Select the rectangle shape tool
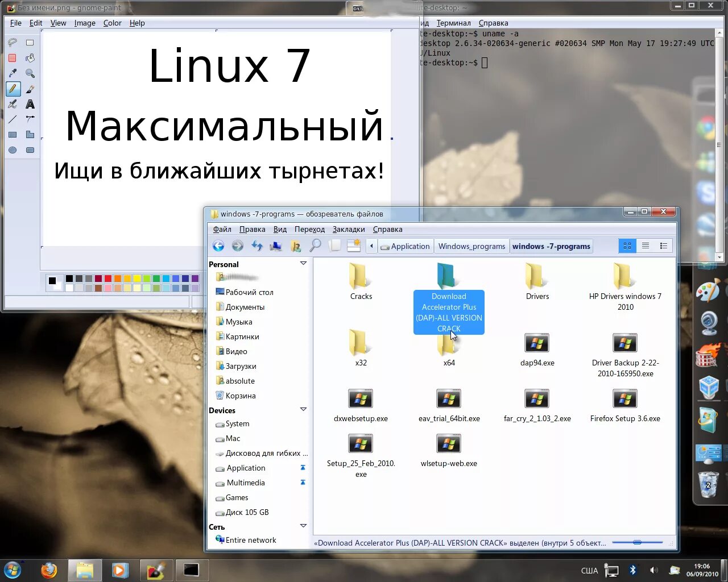728x582 pixels. (13, 135)
